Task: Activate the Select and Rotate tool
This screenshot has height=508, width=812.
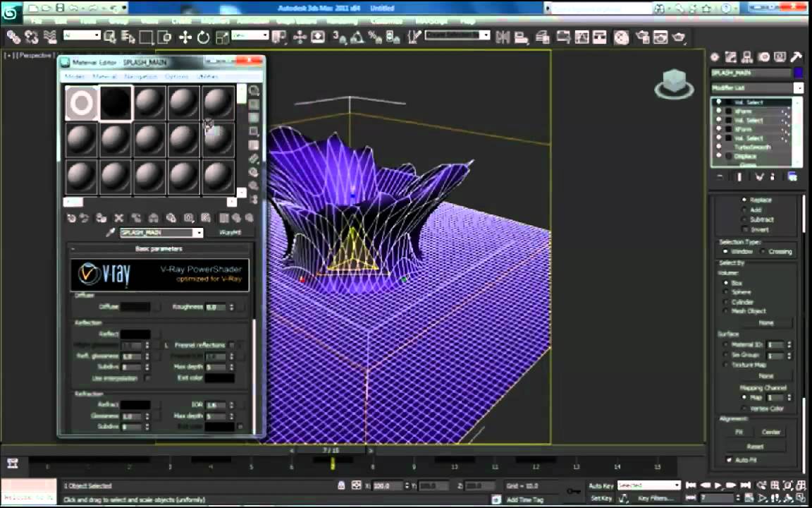Action: (x=203, y=37)
